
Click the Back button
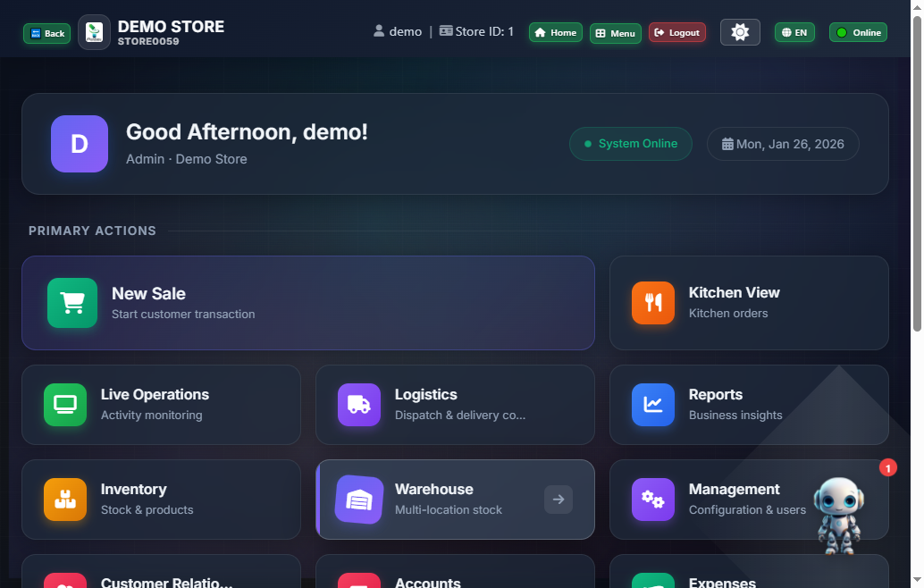(47, 34)
